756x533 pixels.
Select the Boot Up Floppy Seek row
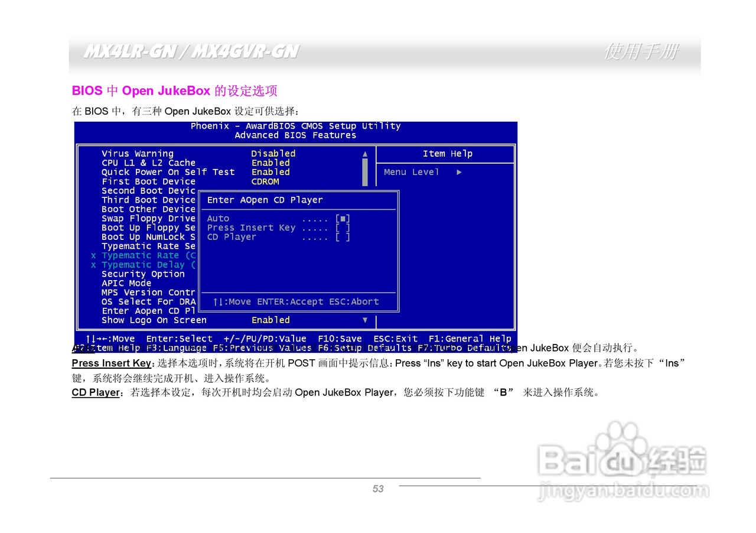148,227
